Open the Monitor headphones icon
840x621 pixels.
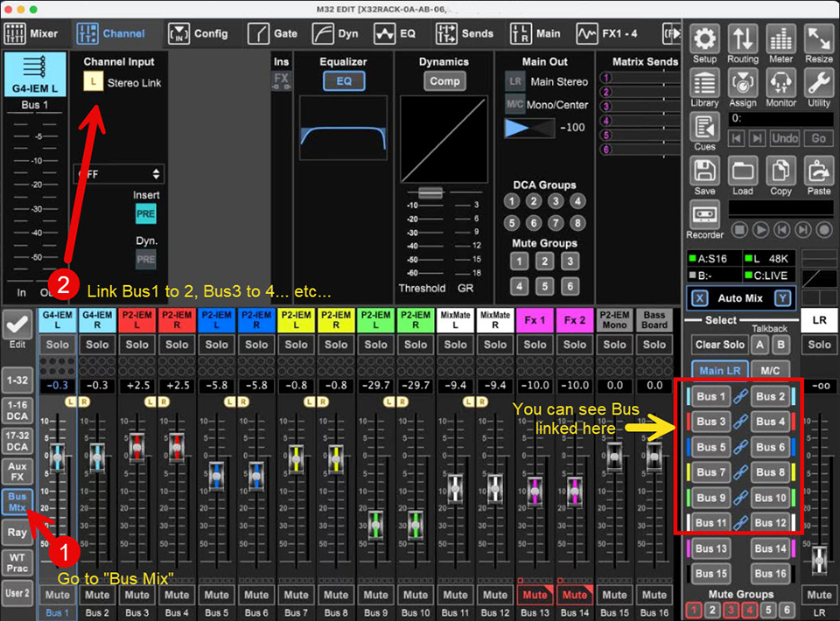click(780, 83)
